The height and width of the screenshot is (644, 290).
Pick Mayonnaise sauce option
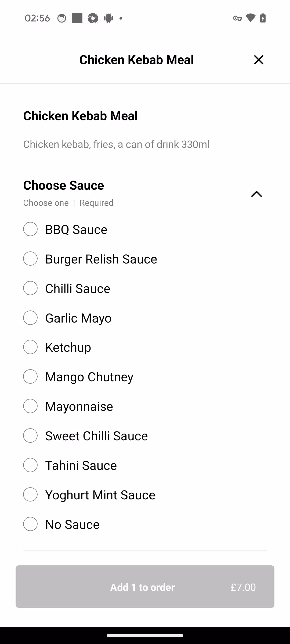coord(30,406)
